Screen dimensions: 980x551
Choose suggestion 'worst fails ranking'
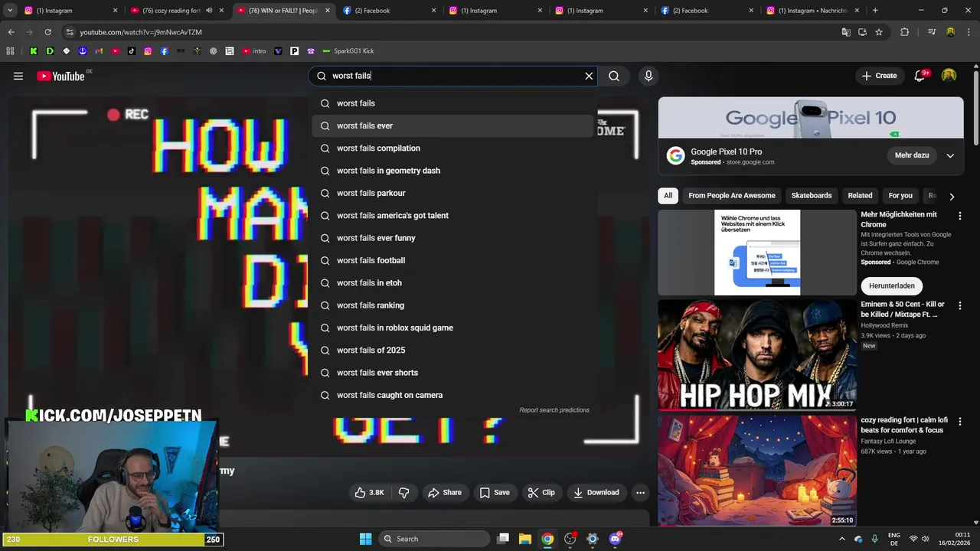pyautogui.click(x=454, y=305)
